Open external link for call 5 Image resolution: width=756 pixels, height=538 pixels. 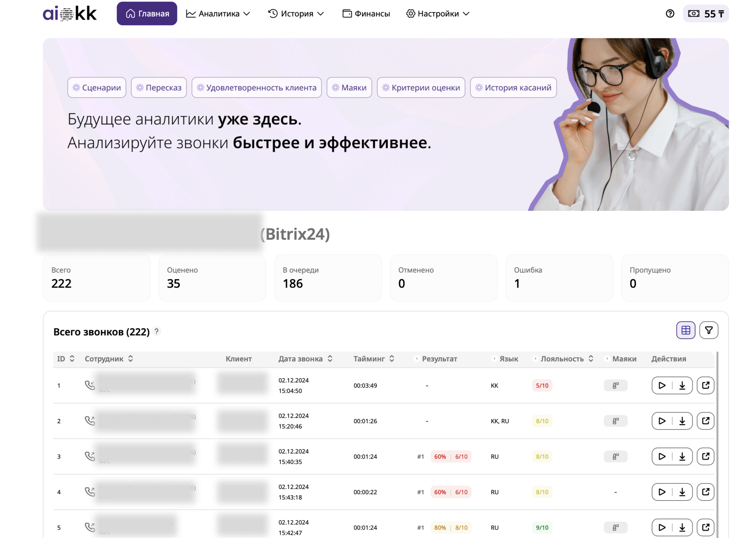[705, 527]
